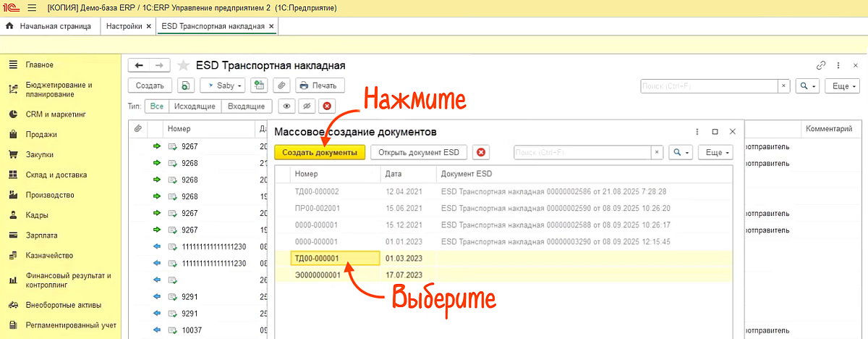Screen dimensions: 868x339
Task: Open 'Склад и доставка' in the sidebar
Action: (56, 175)
